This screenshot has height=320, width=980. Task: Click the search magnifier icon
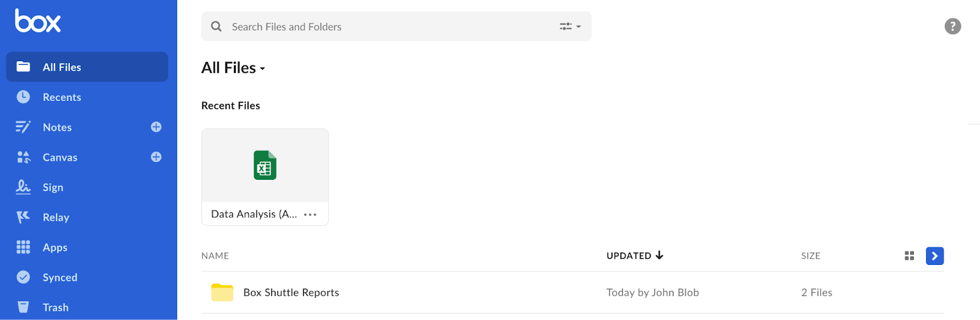[216, 26]
